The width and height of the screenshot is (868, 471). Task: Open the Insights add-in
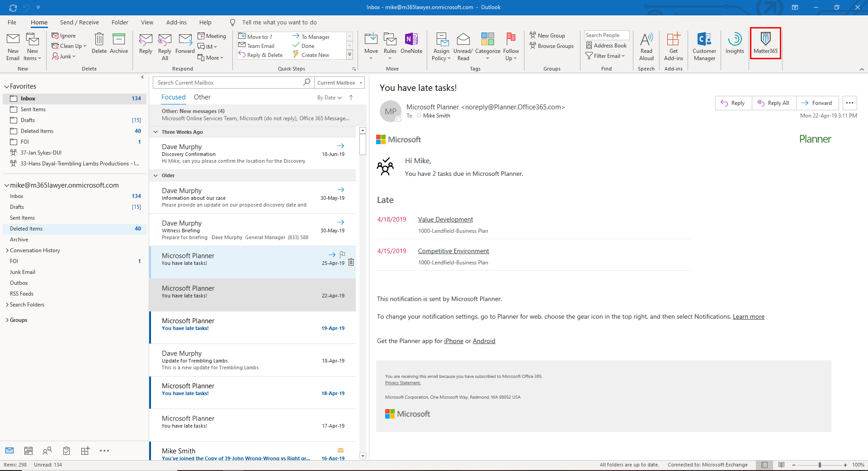coord(735,43)
